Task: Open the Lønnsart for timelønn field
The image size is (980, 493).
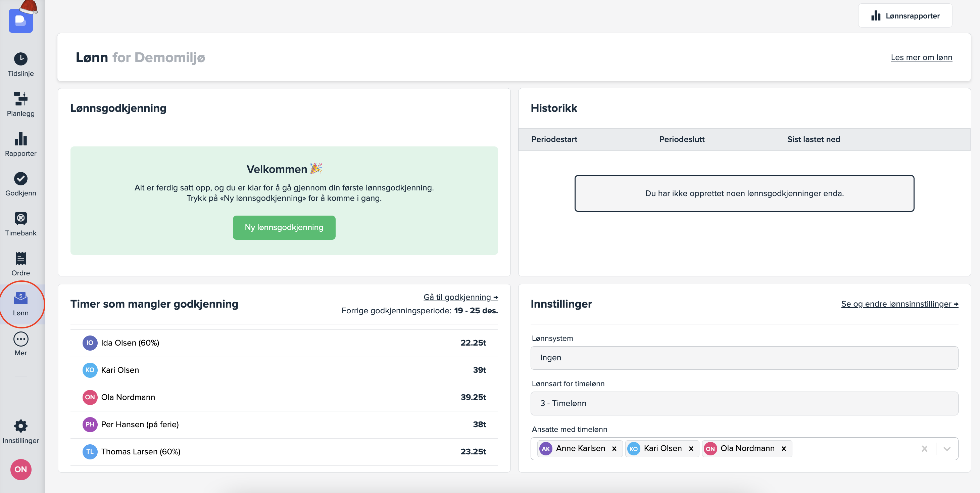Action: [744, 403]
